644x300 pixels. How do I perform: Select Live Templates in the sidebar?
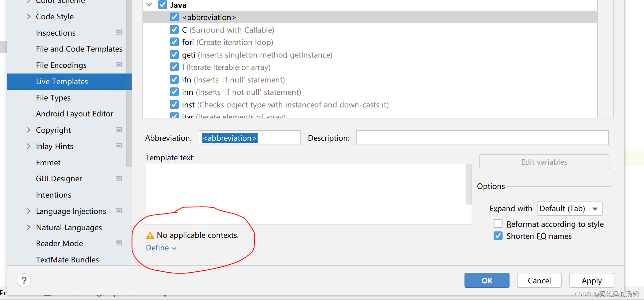[70, 81]
